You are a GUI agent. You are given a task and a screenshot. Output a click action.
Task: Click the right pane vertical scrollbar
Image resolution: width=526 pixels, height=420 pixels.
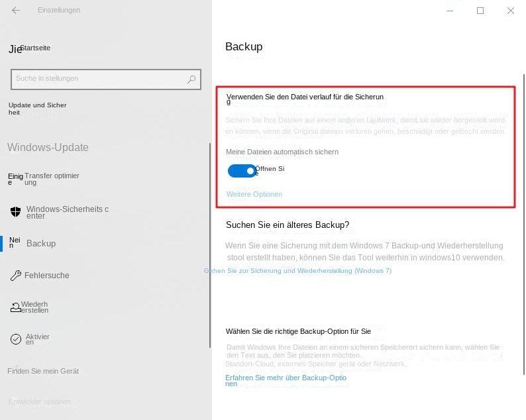[x=523, y=224]
